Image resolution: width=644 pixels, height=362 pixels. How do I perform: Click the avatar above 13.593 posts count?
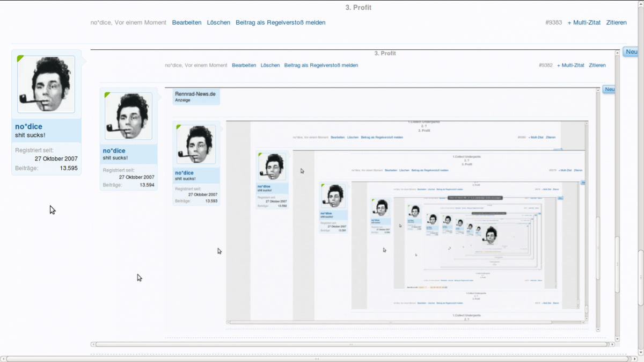point(196,144)
